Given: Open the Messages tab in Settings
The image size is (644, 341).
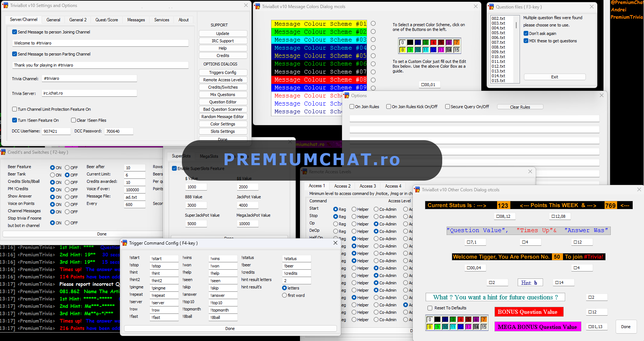Looking at the screenshot, I should click(x=136, y=20).
